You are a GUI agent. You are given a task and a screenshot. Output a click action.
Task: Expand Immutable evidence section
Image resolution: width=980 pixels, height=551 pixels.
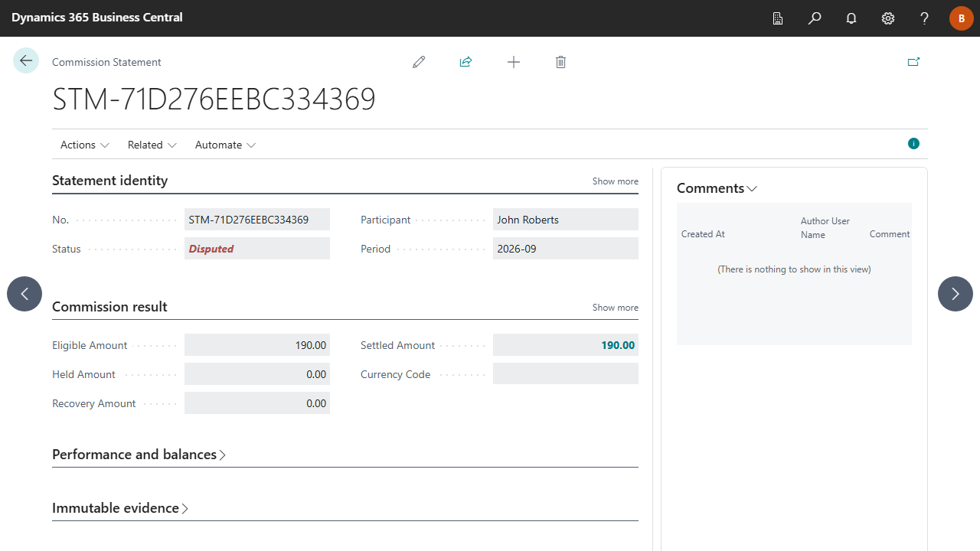pyautogui.click(x=120, y=508)
